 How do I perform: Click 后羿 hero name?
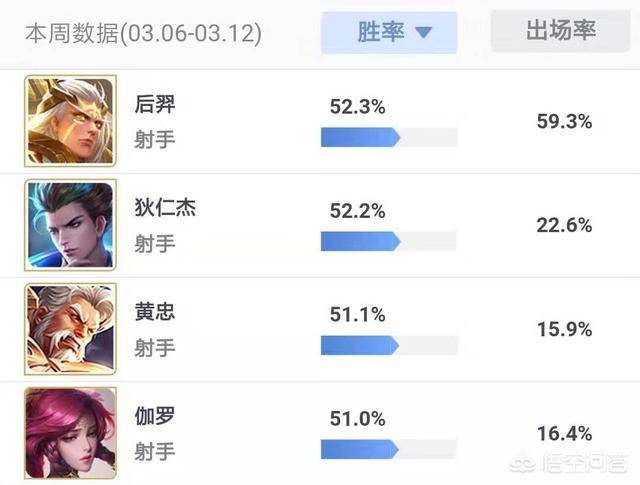[x=154, y=103]
